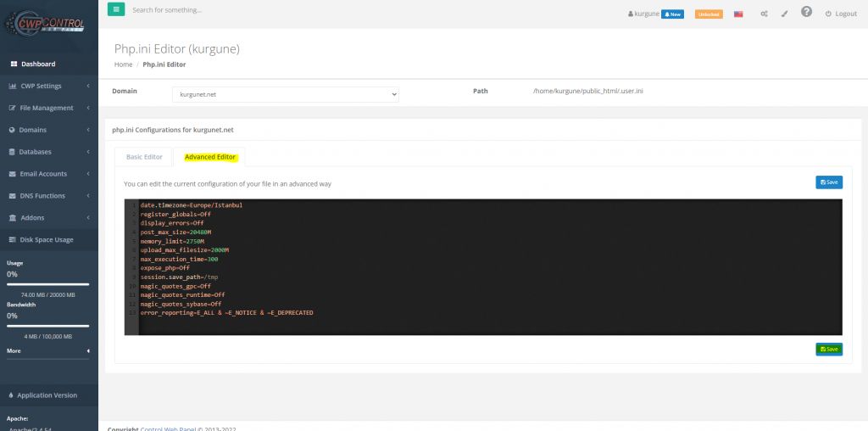The height and width of the screenshot is (431, 868).
Task: Go to Home breadcrumb link
Action: [124, 64]
